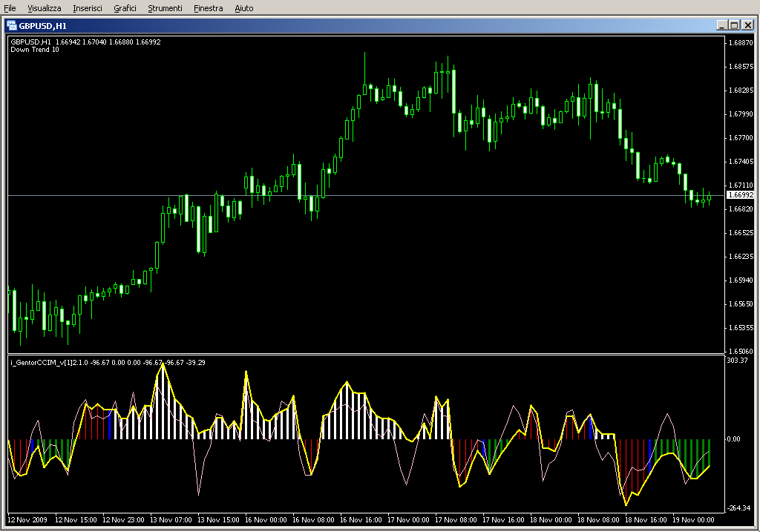The image size is (760, 532).
Task: Click price scale value 1.68870
Action: [x=741, y=42]
